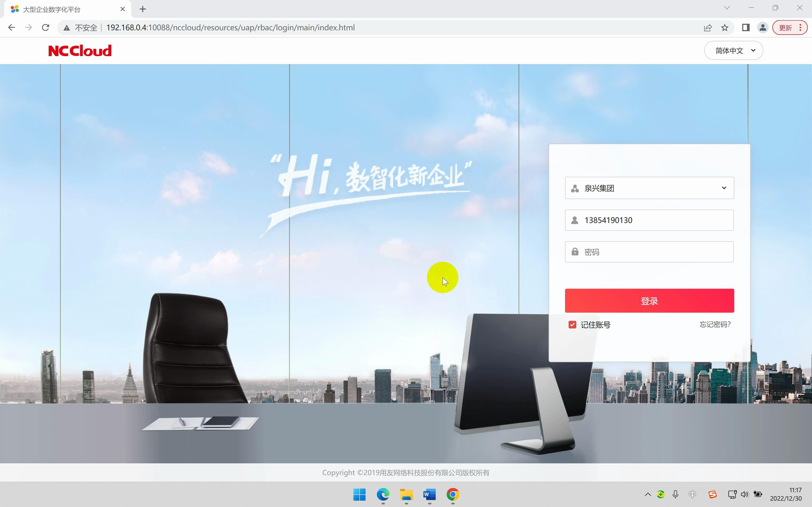Open Microsoft Edge from the taskbar
This screenshot has width=812, height=507.
383,494
